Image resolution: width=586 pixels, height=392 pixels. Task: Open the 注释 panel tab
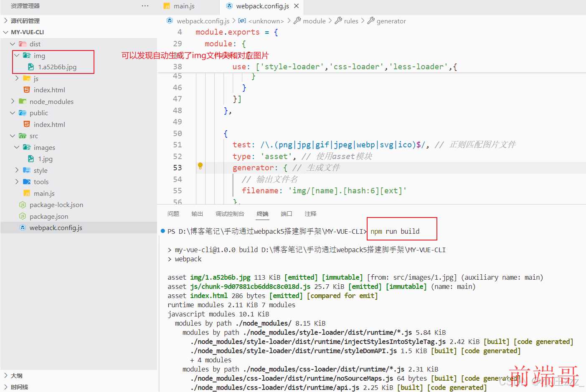tap(310, 214)
